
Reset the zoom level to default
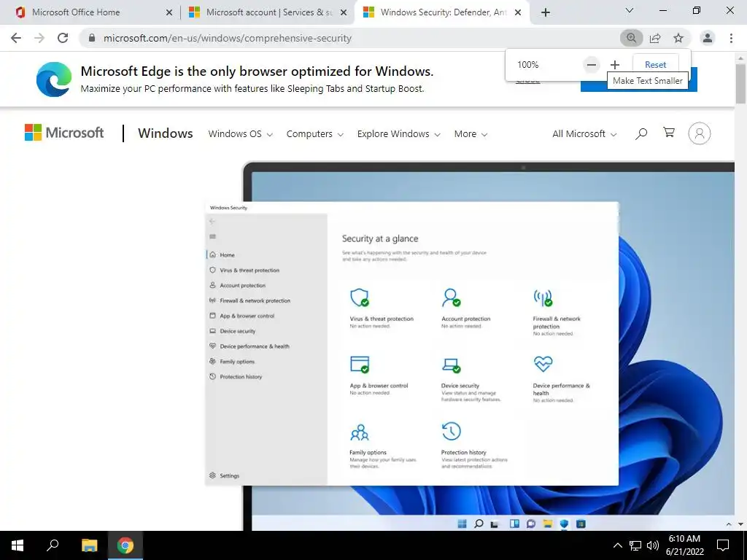[655, 65]
